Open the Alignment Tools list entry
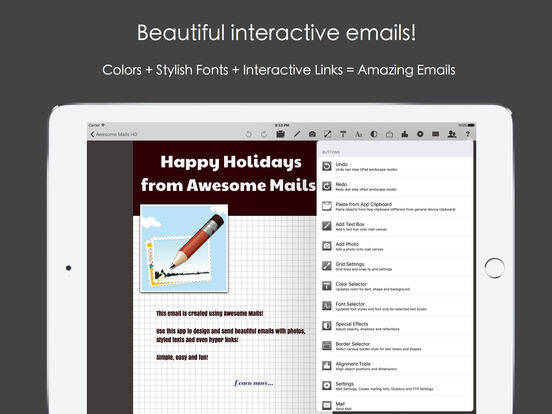The height and width of the screenshot is (414, 552). point(395,366)
